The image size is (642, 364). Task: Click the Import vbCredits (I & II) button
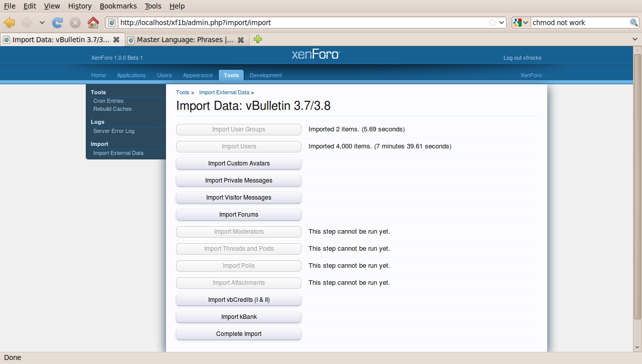point(239,300)
